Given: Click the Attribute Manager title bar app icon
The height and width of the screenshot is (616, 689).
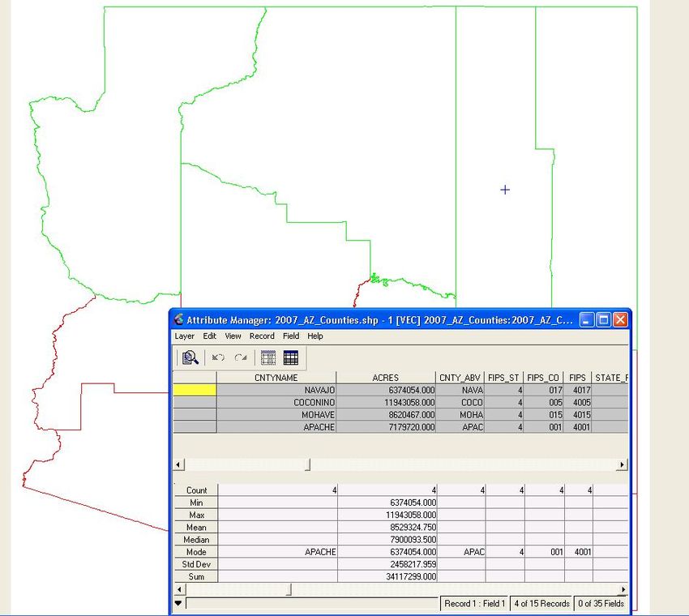Looking at the screenshot, I should 178,319.
